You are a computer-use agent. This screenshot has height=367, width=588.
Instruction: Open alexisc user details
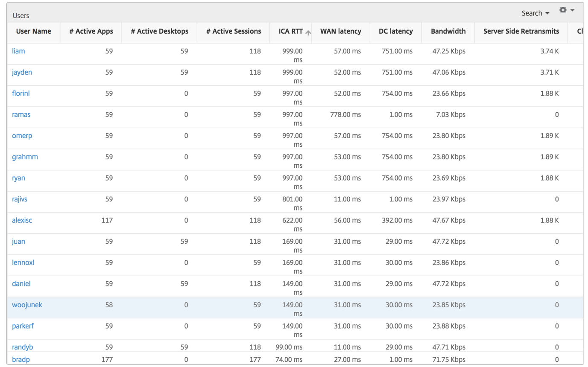[22, 220]
